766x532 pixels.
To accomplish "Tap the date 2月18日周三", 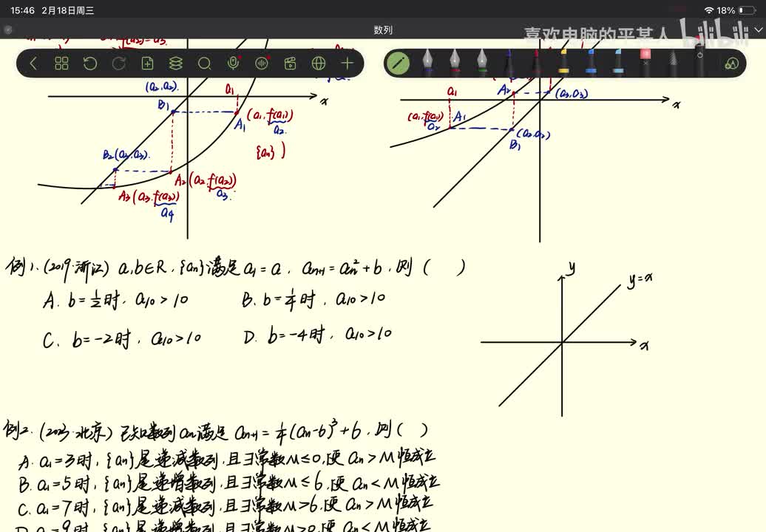I will (x=68, y=10).
